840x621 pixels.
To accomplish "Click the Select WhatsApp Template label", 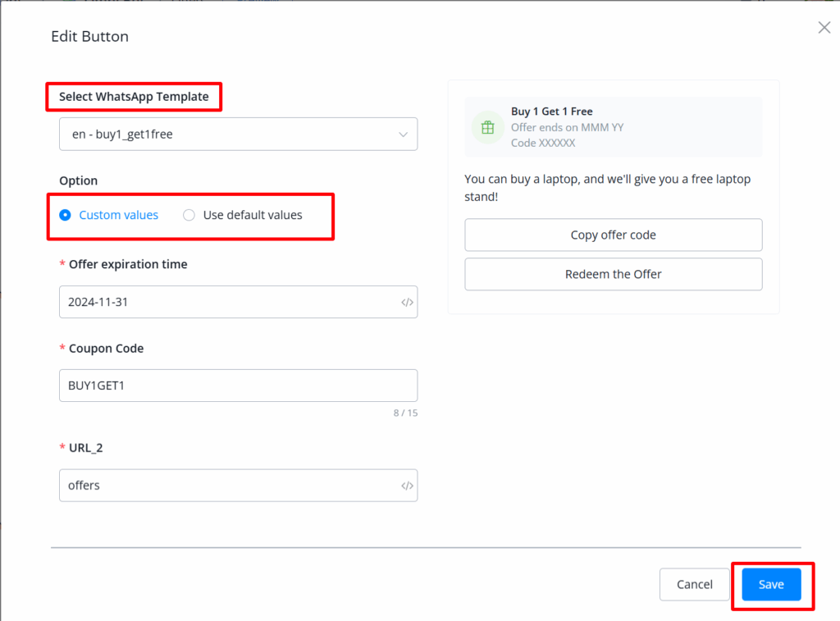I will click(134, 97).
